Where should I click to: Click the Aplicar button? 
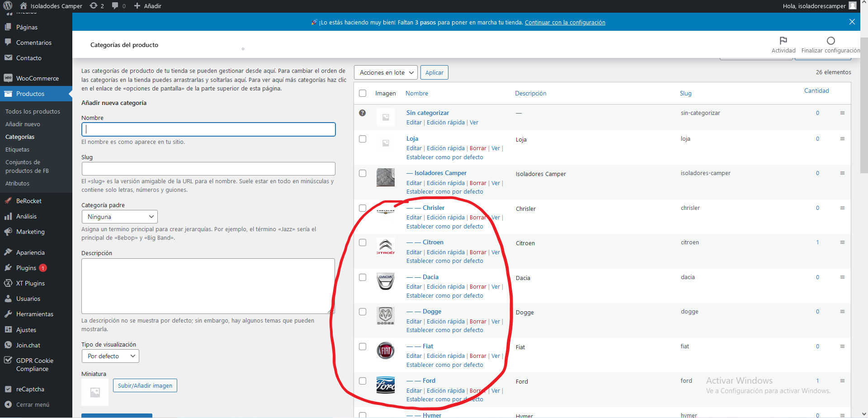click(x=434, y=72)
